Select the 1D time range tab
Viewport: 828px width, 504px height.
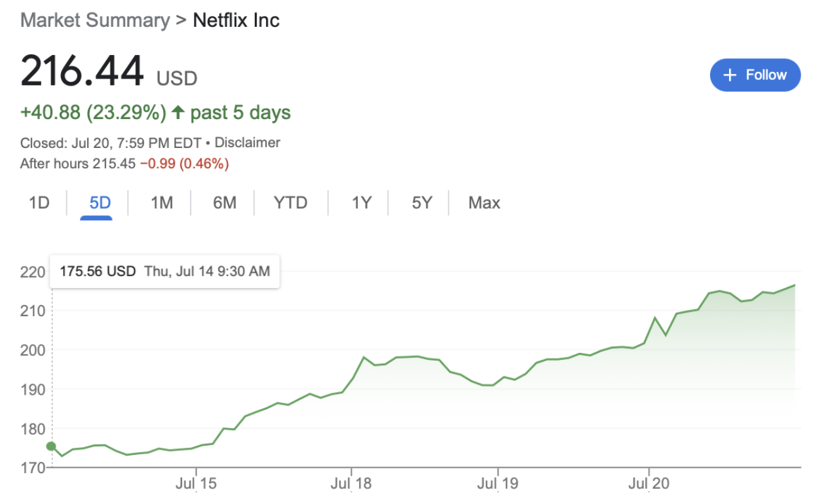tap(39, 203)
